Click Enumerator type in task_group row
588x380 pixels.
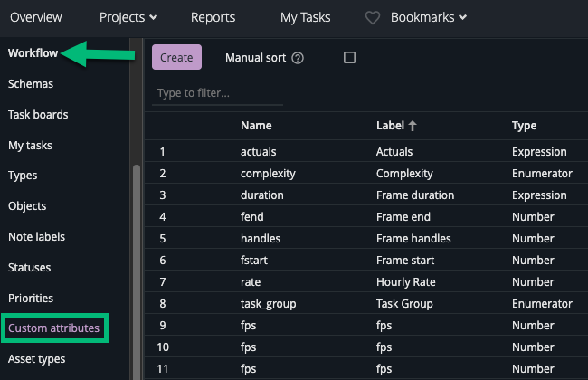(542, 304)
